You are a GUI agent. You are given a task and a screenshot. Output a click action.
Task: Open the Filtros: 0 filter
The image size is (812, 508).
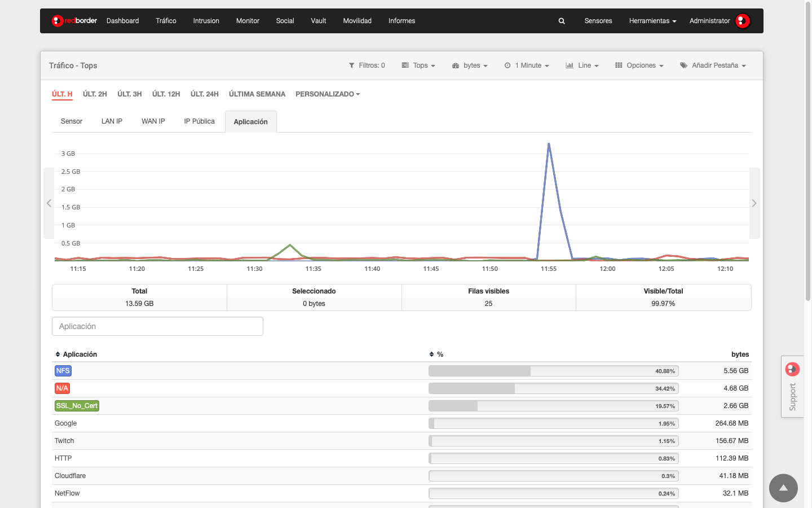pyautogui.click(x=367, y=65)
